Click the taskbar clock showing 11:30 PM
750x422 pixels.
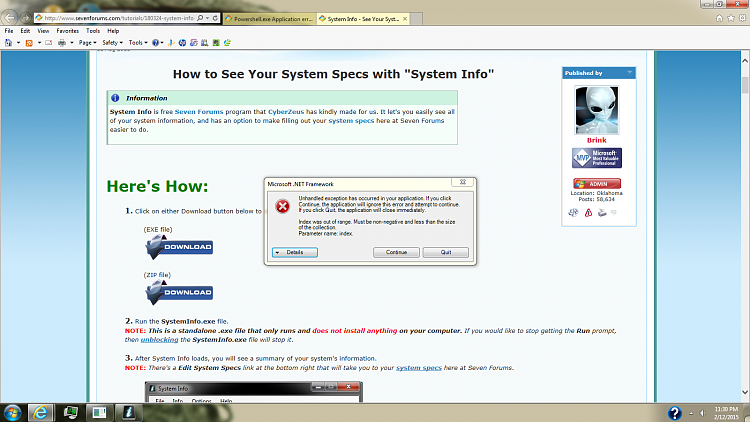coord(727,413)
